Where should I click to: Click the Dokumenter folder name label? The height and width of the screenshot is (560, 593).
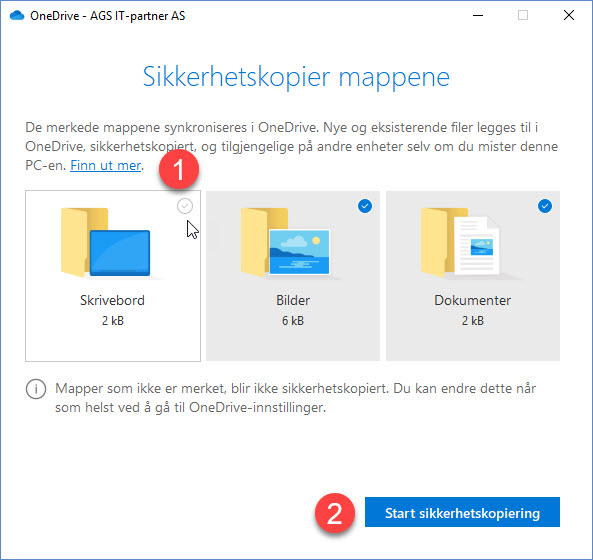[472, 300]
